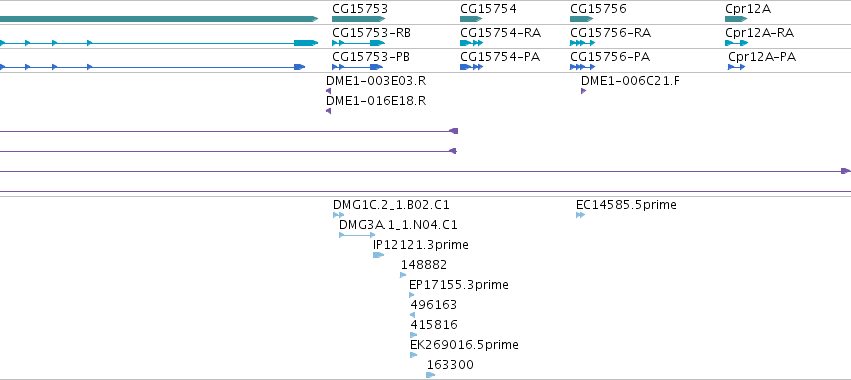Select the Cpr12A-PA CDS glyph

coord(736,67)
